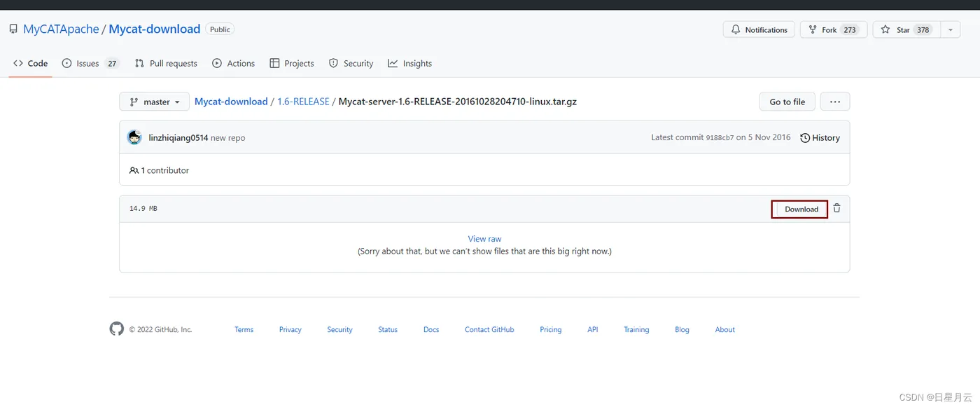Open the Mycat-download repository title link
This screenshot has width=980, height=407.
(x=155, y=29)
